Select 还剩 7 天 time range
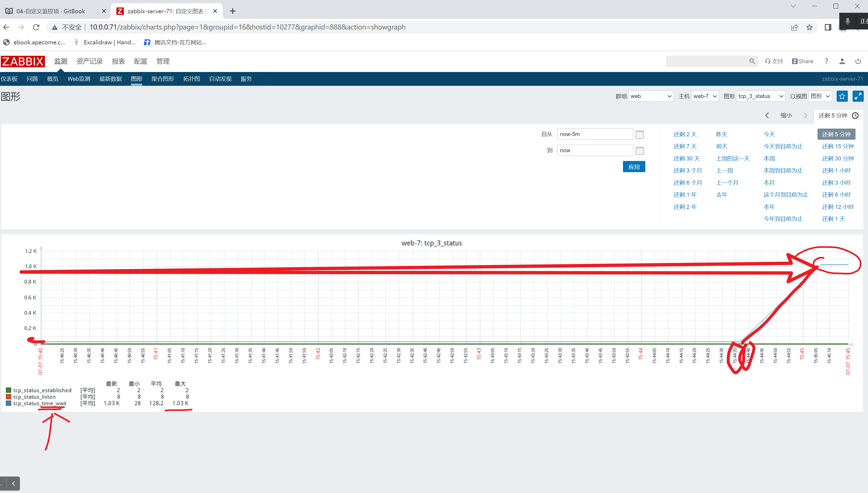868x493 pixels. [685, 146]
